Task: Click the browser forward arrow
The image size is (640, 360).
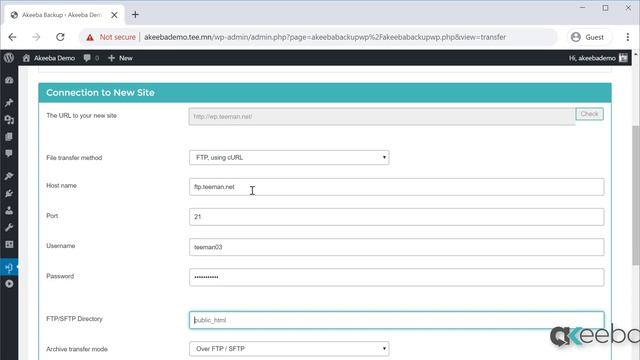Action: 36,37
